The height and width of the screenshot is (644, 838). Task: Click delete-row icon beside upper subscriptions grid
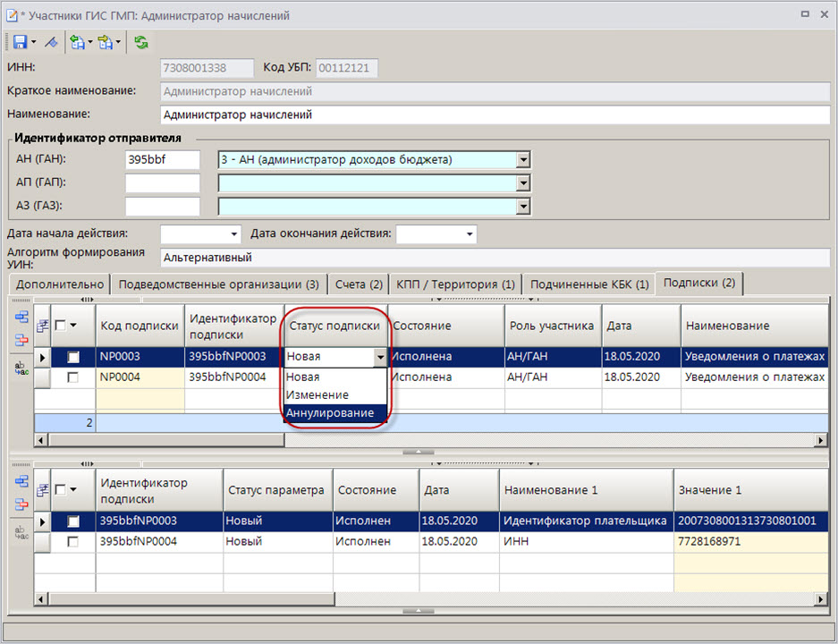pos(21,340)
